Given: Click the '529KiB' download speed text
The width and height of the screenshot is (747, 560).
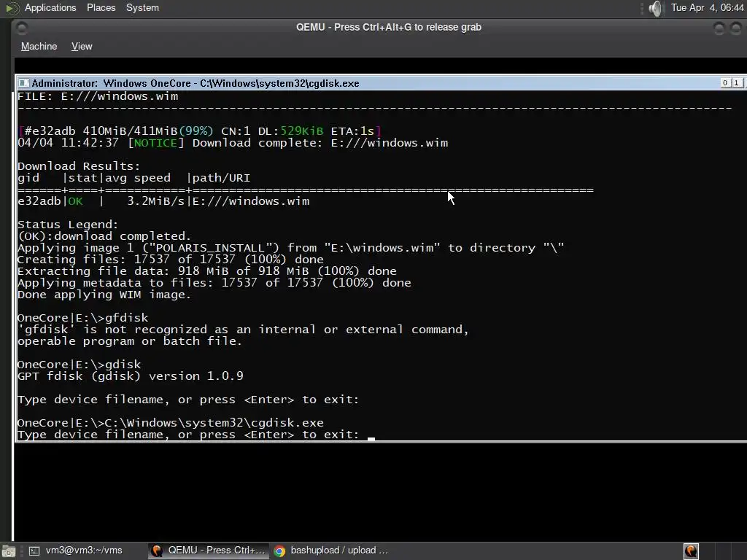Looking at the screenshot, I should (301, 131).
